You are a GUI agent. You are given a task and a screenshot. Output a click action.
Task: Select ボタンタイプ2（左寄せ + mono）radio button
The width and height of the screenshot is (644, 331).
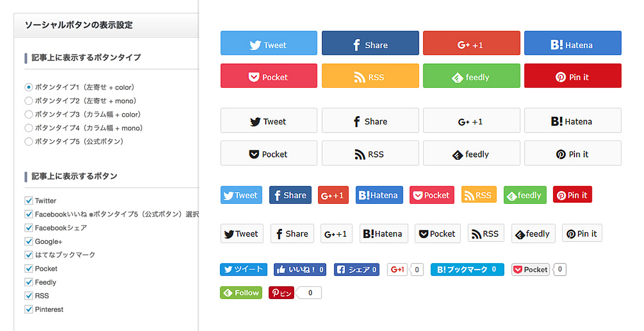28,100
